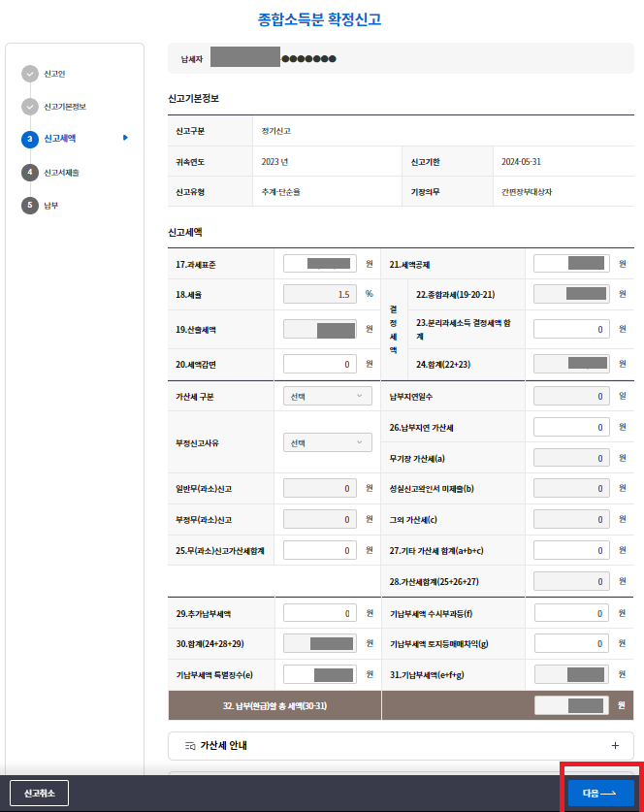
Task: Click the 종합소득분 확정신고 page title
Action: click(320, 19)
